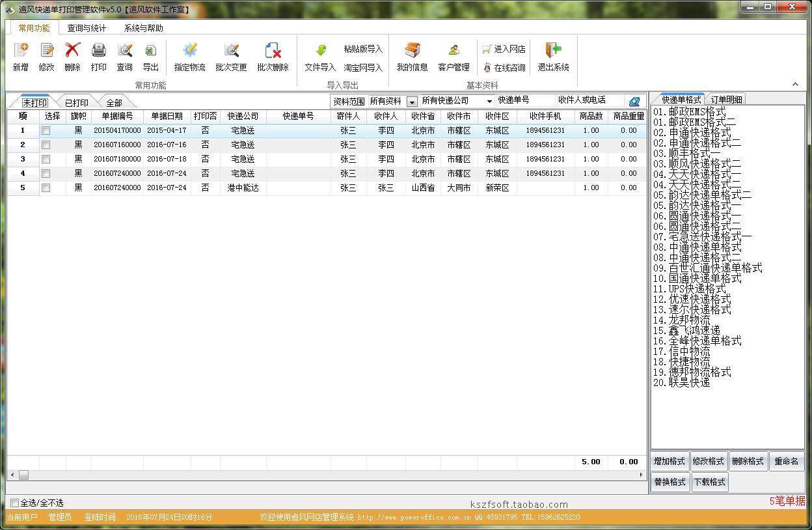The height and width of the screenshot is (530, 812).
Task: Open 淘宝网导入 for Taobao import
Action: click(364, 66)
